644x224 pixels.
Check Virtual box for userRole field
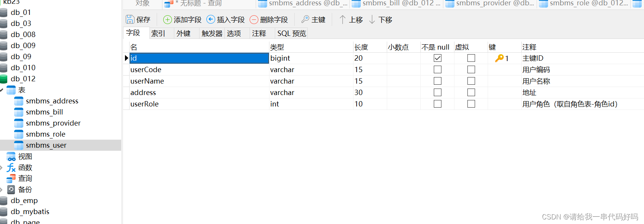click(x=471, y=104)
